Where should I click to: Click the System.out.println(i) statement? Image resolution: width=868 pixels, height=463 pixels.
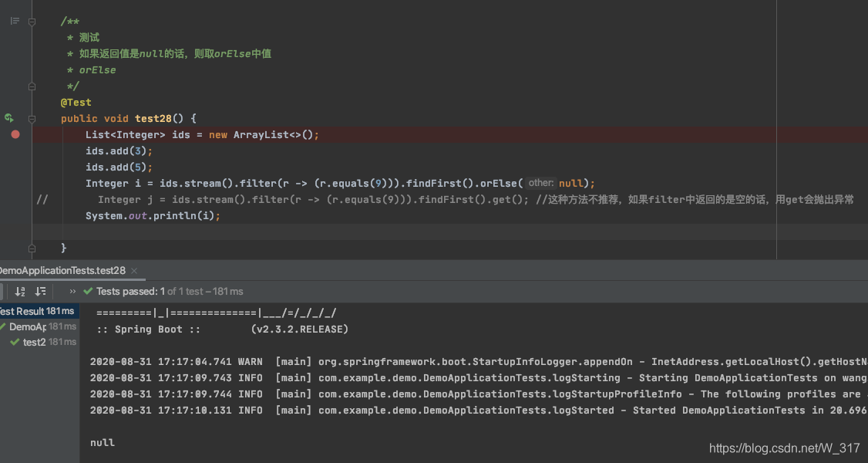pos(153,216)
